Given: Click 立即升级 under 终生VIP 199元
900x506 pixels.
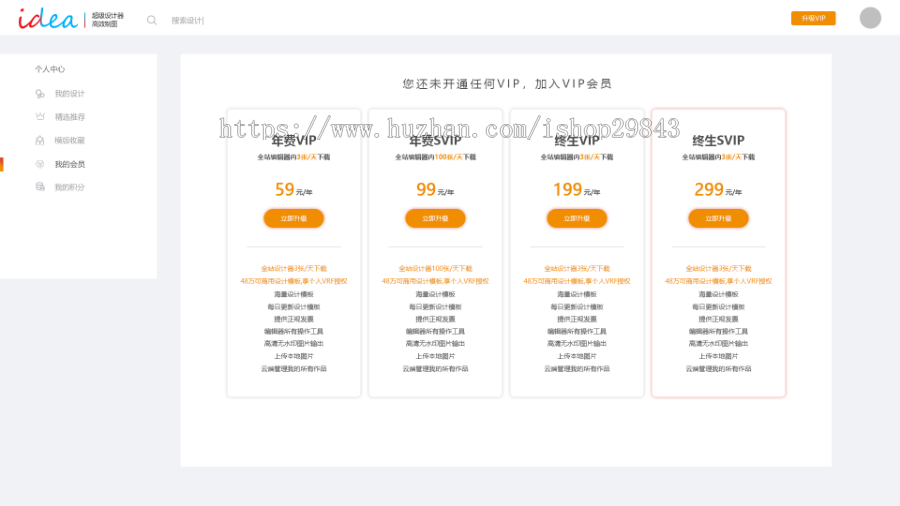Looking at the screenshot, I should coord(577,218).
